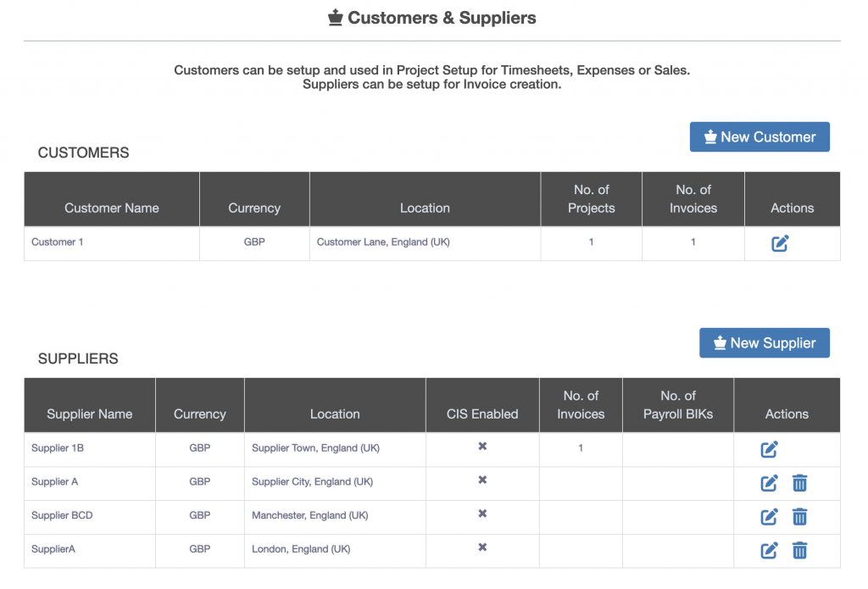The image size is (868, 589).
Task: Edit the Supplier BCD entry
Action: coord(769,516)
